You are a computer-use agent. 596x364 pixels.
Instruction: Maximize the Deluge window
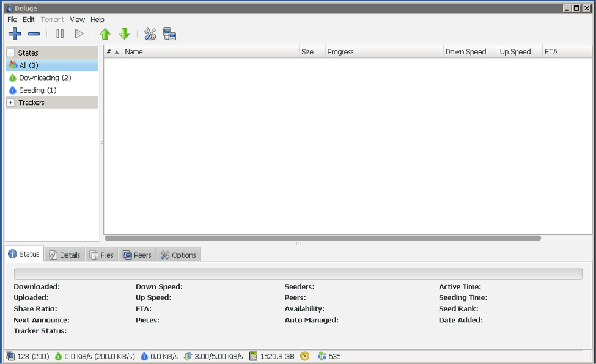pos(576,9)
